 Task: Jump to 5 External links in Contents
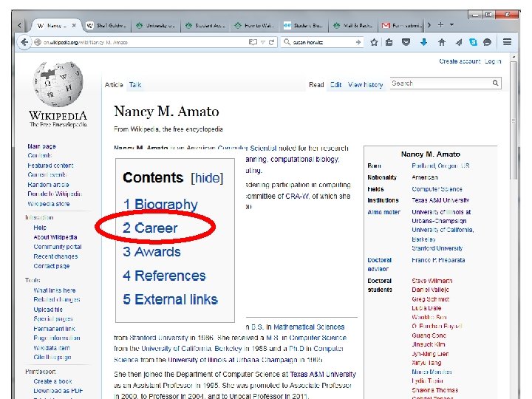pos(171,299)
